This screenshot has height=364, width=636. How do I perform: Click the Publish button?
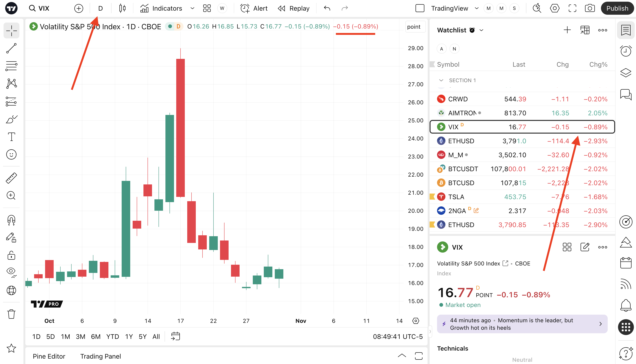pyautogui.click(x=617, y=8)
